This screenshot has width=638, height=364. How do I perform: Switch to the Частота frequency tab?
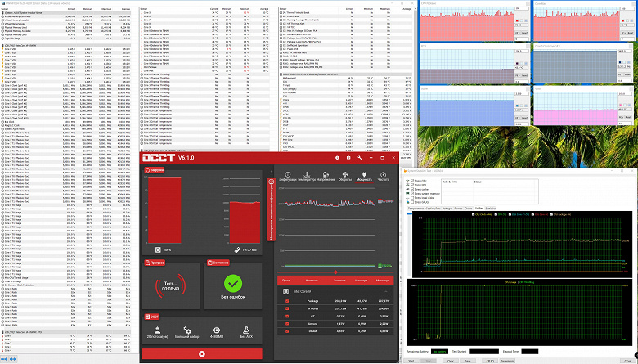coord(384,177)
